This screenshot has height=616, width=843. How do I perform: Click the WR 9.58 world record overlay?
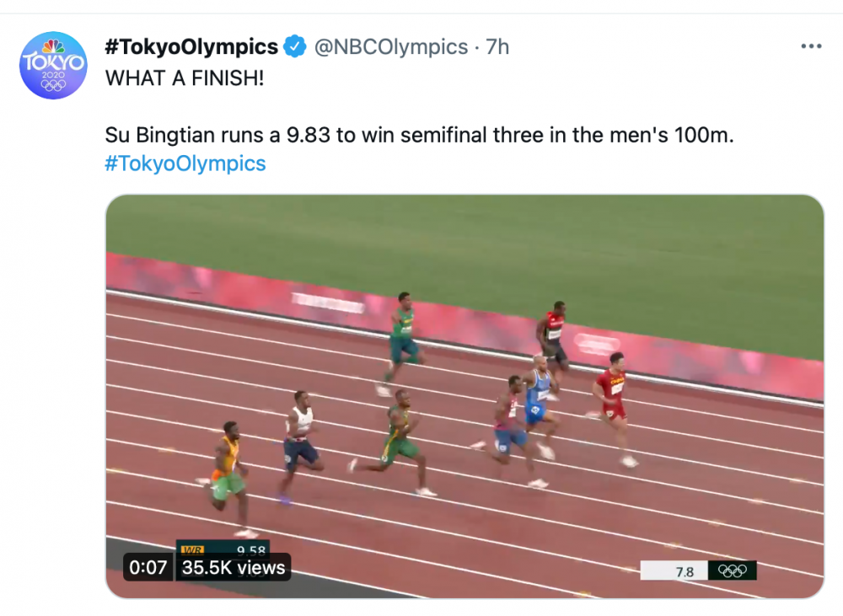(223, 549)
